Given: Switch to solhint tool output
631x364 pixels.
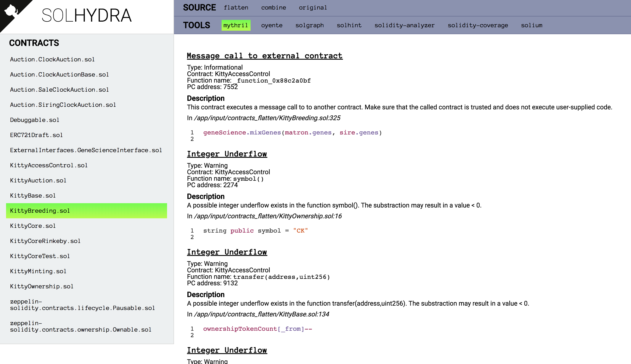Looking at the screenshot, I should point(349,25).
